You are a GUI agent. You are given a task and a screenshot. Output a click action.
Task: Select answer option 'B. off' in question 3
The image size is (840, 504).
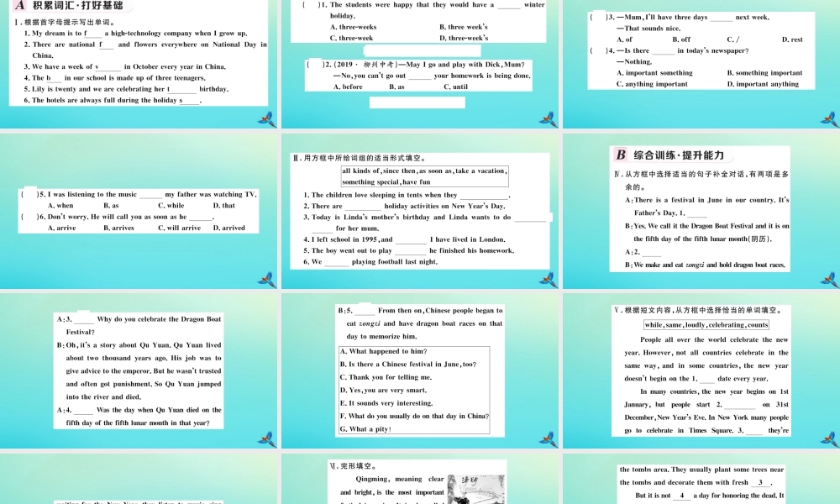(x=681, y=39)
